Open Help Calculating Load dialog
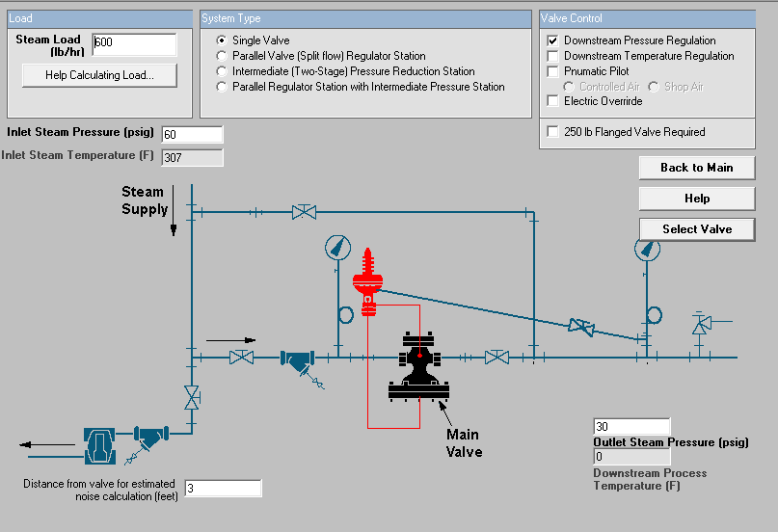This screenshot has width=778, height=532. 99,75
